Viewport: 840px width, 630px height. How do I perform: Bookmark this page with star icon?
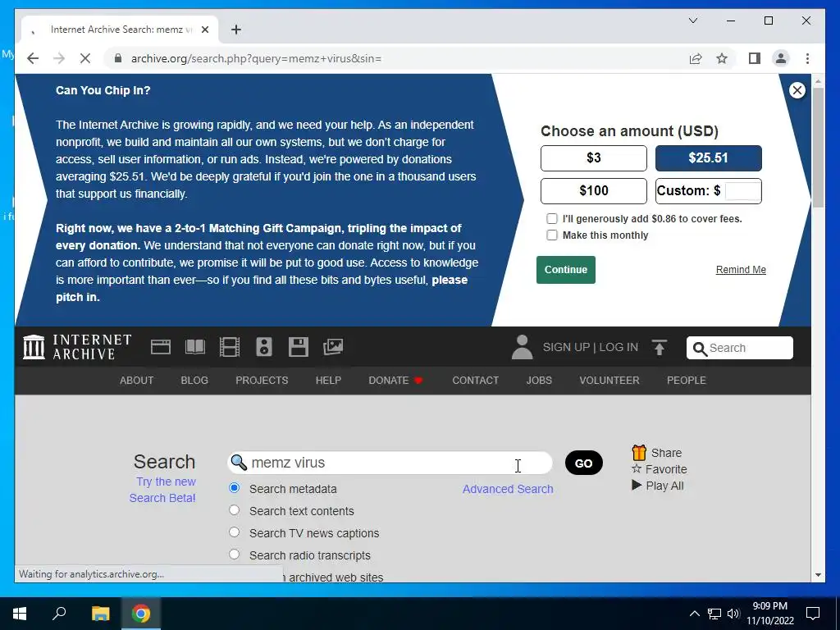point(722,58)
